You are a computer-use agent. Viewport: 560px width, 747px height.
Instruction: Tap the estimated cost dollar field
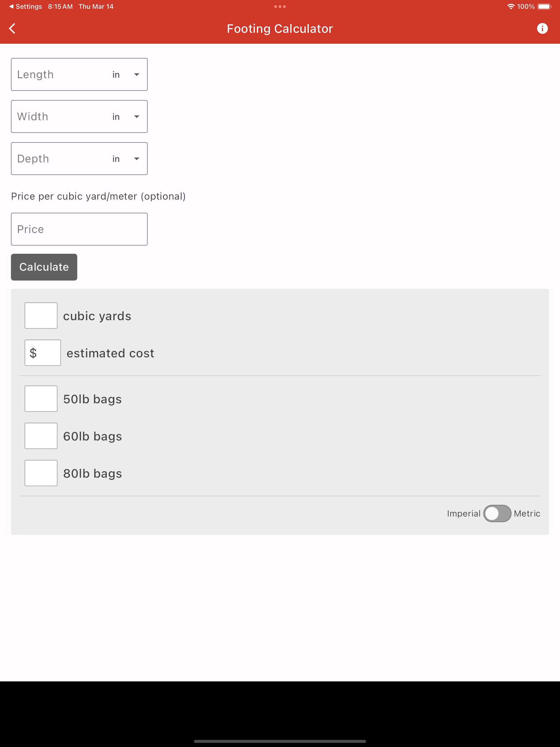point(43,352)
